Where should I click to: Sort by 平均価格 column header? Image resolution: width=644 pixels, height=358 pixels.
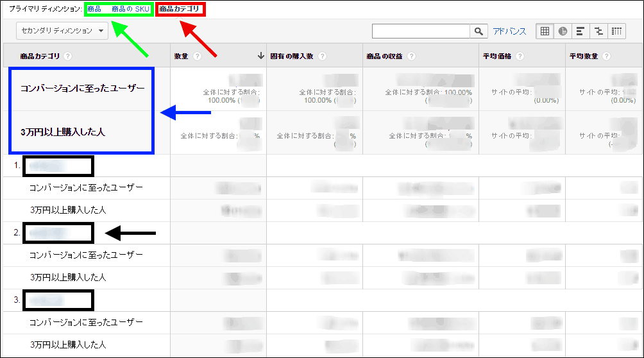(497, 56)
